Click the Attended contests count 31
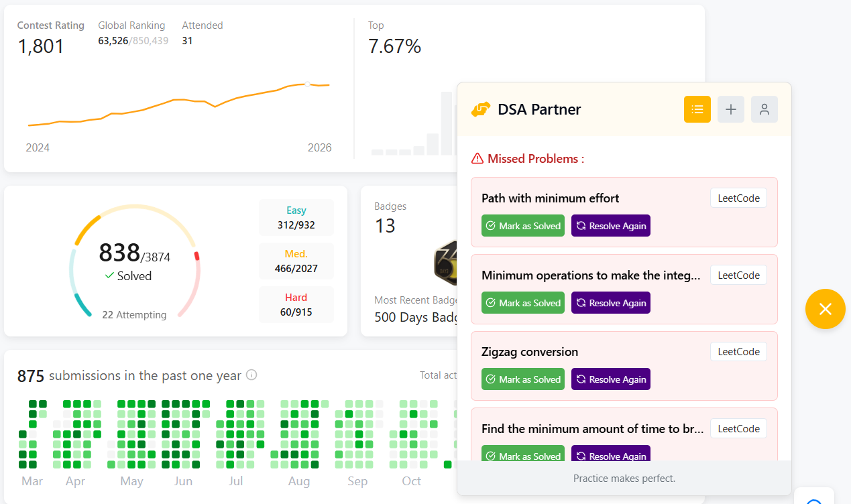 [187, 41]
